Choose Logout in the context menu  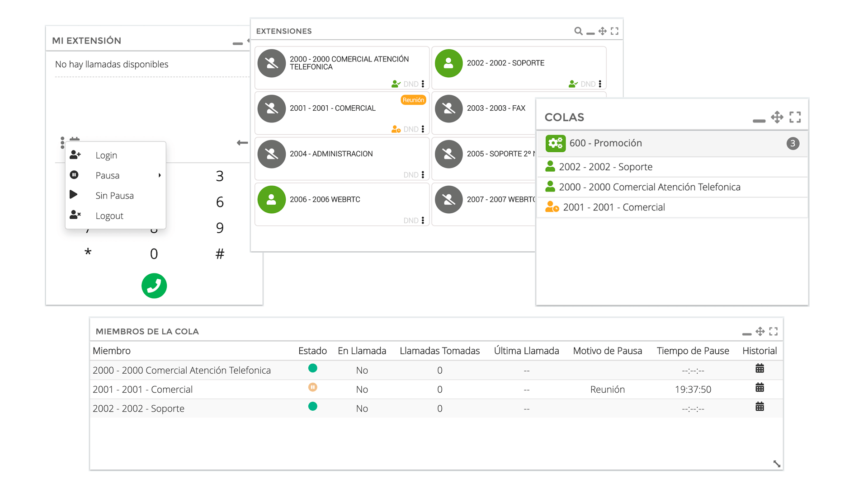point(116,216)
